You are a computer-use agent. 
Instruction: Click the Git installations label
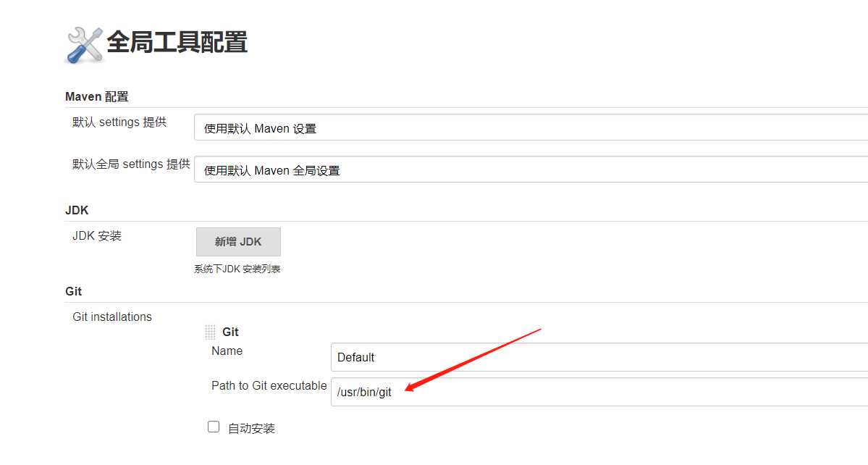111,317
